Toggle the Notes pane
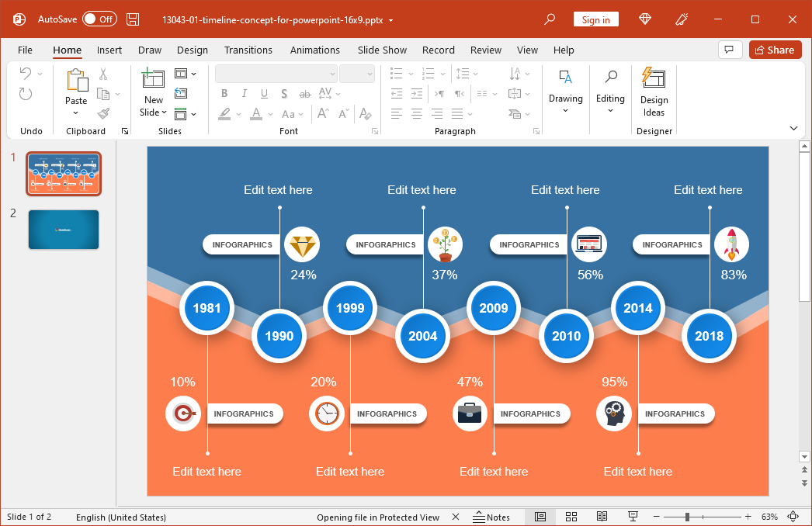 point(491,517)
